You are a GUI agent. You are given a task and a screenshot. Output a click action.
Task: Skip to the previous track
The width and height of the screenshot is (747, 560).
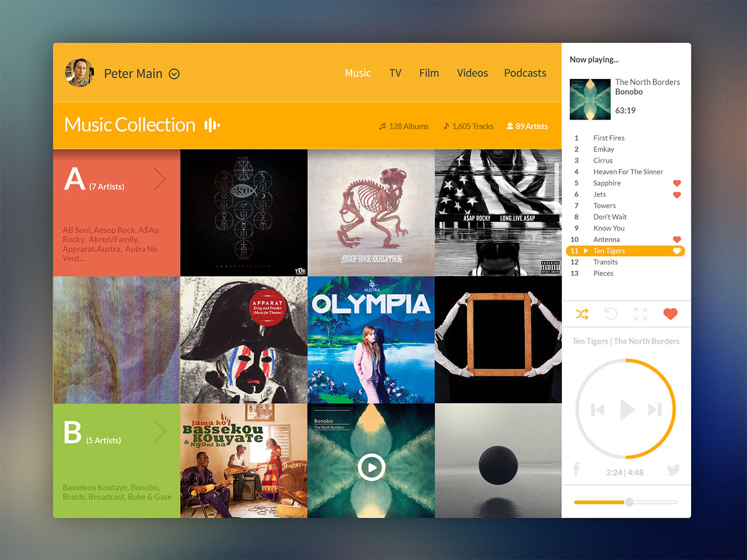tap(597, 409)
